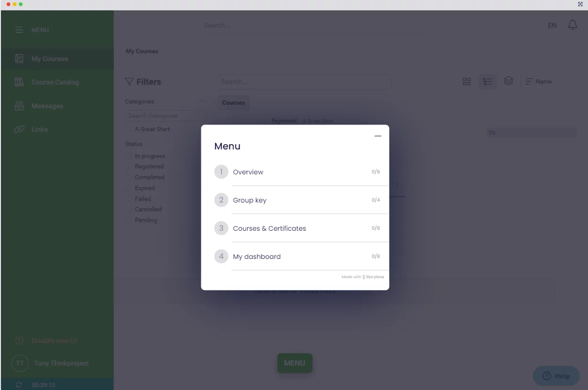The height and width of the screenshot is (390, 588).
Task: Open the Help button
Action: point(556,376)
